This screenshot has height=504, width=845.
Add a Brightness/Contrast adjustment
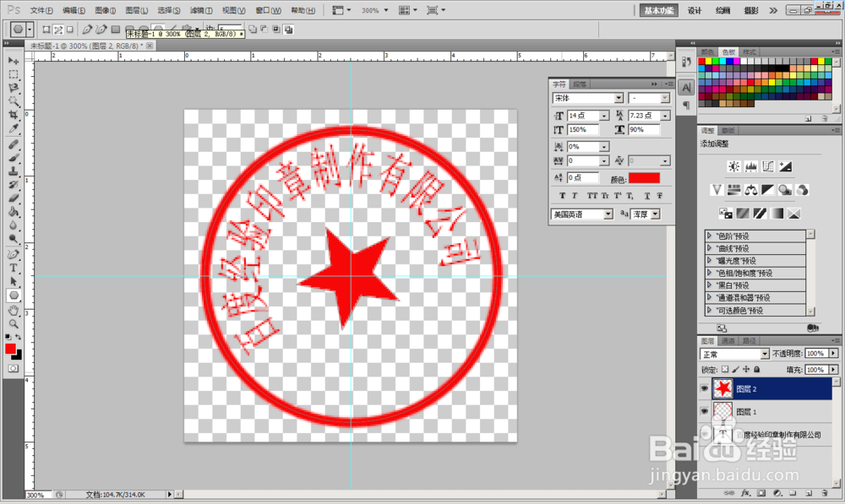pyautogui.click(x=733, y=167)
